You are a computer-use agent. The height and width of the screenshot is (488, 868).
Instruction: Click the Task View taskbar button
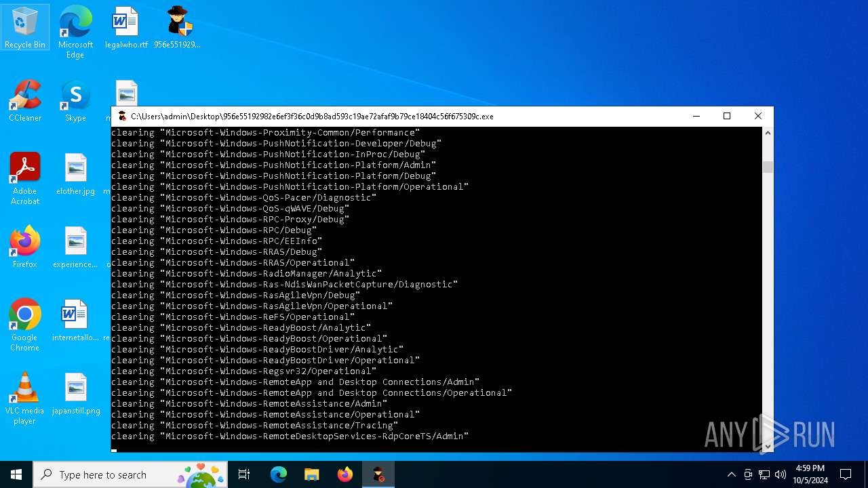[244, 474]
